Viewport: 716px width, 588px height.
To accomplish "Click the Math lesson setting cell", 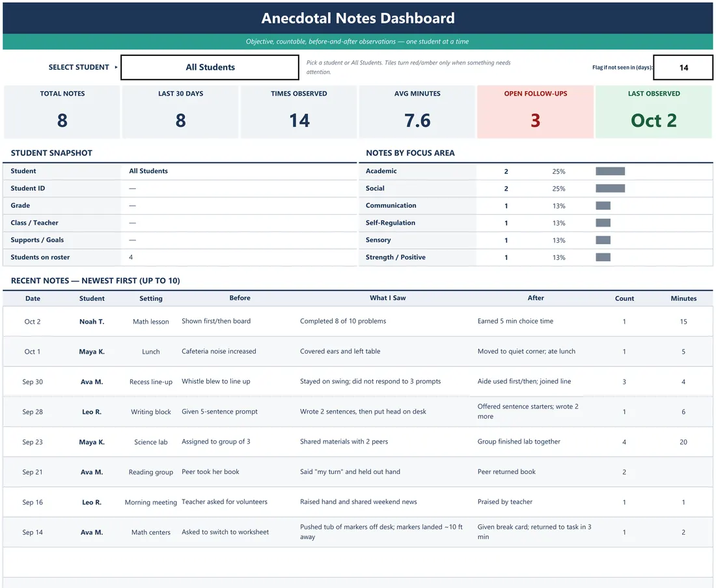I will pos(151,322).
